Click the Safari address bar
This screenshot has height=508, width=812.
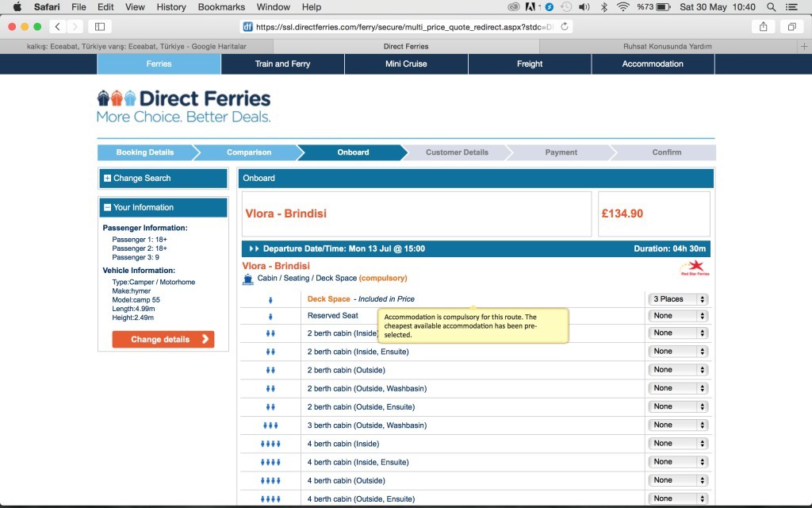406,26
